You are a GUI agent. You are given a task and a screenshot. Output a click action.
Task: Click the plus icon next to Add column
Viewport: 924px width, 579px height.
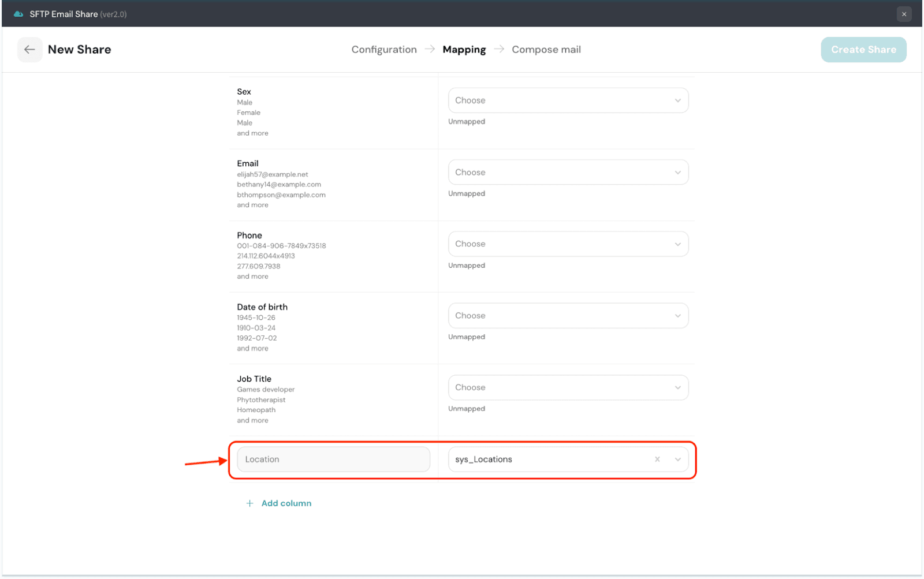[x=249, y=503]
